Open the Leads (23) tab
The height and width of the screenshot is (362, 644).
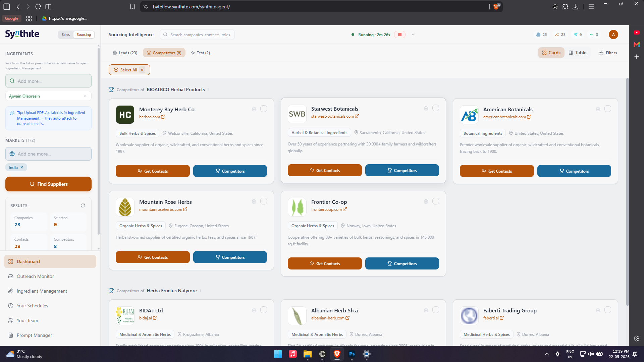(125, 53)
